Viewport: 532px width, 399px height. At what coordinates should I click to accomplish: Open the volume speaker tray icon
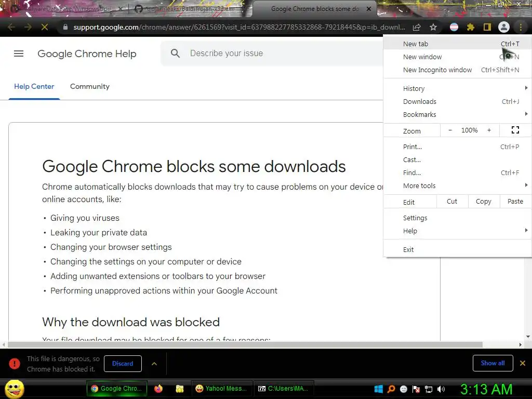tap(441, 389)
